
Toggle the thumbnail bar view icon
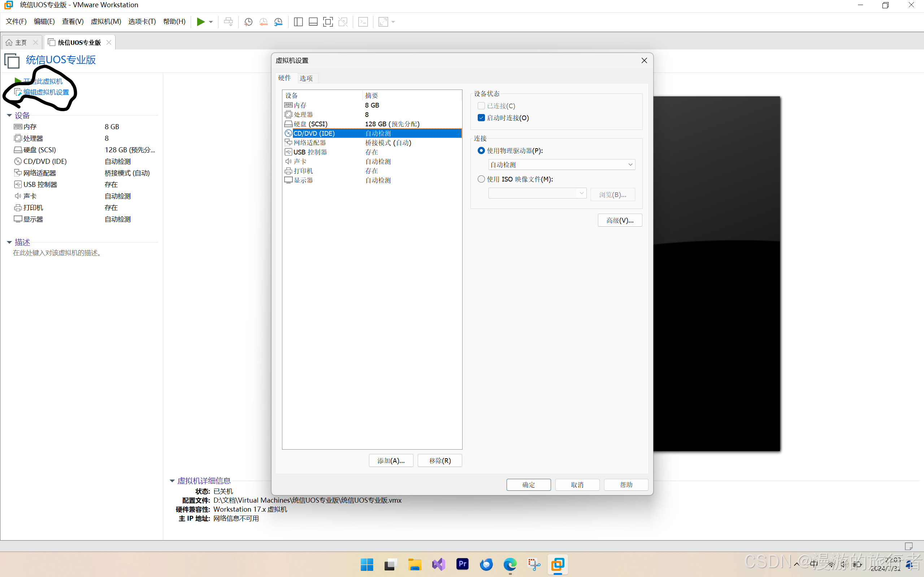(x=313, y=22)
